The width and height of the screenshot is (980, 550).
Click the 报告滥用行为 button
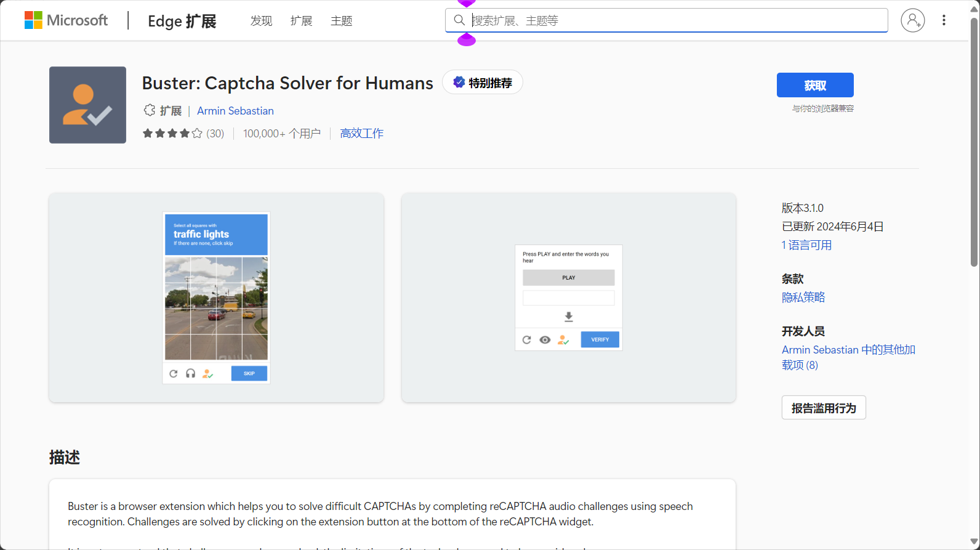click(824, 408)
